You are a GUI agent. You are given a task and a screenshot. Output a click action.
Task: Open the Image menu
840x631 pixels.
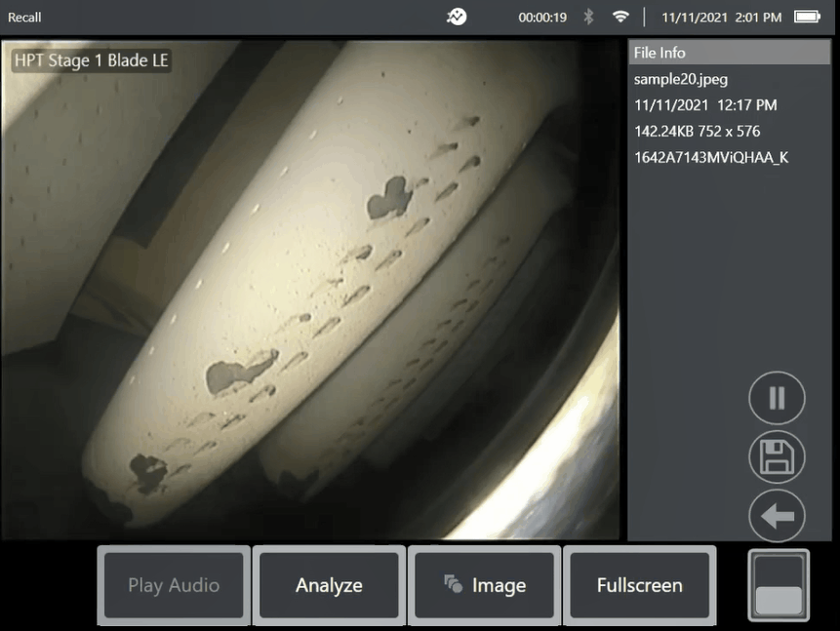click(485, 585)
